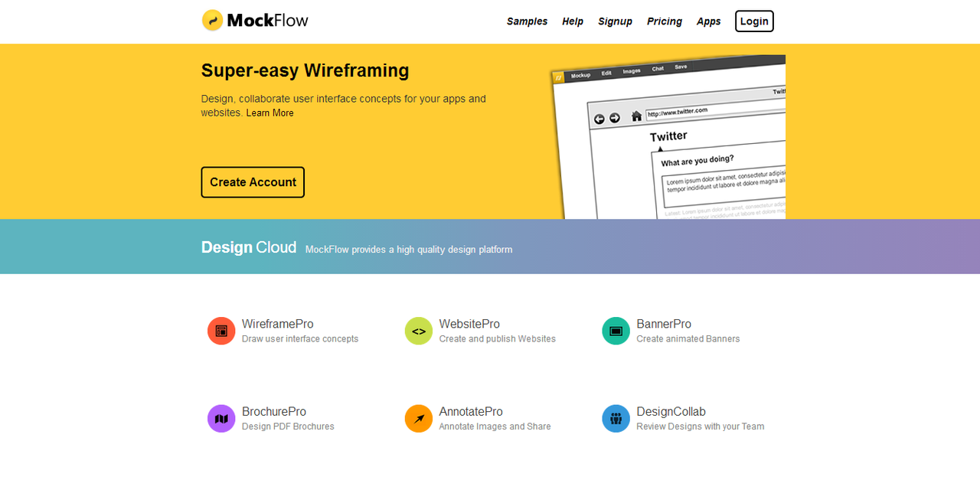Click the DesignCollab blue team icon

(x=616, y=419)
